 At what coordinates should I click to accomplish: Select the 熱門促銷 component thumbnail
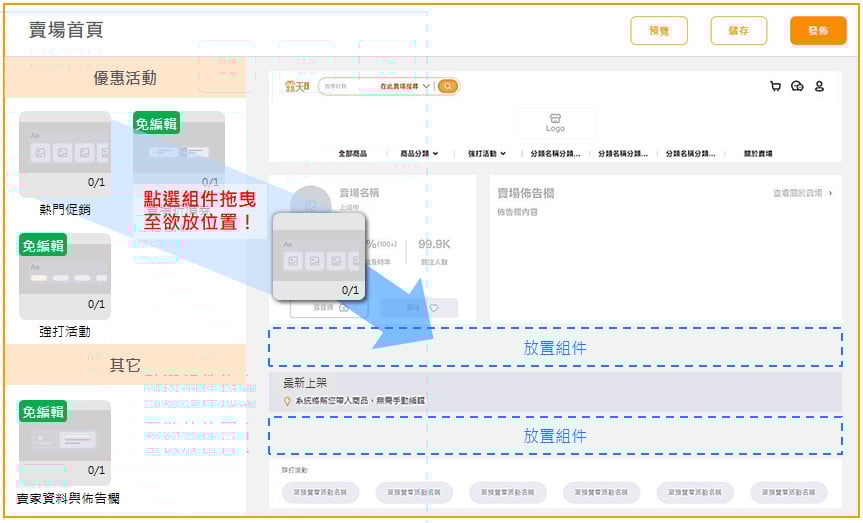pos(64,155)
